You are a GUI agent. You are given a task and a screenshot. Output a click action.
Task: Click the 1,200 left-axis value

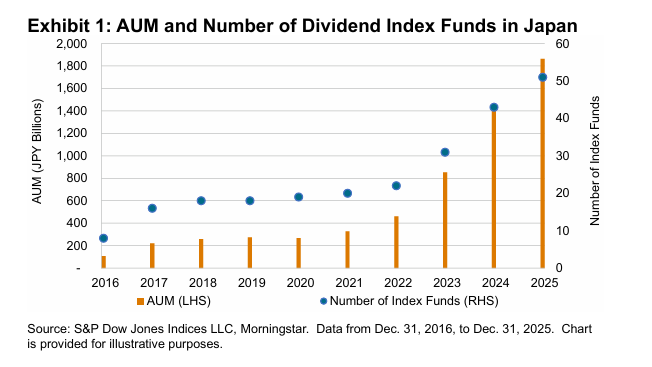click(x=72, y=133)
